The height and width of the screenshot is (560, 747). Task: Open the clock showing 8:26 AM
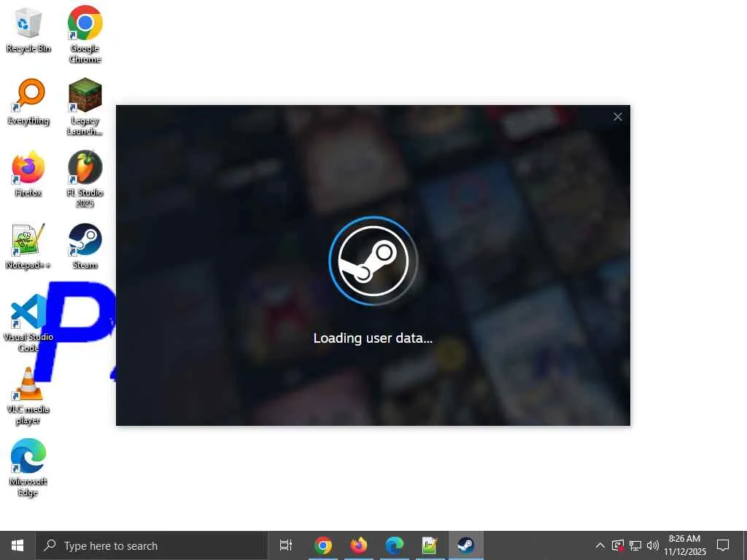pos(685,545)
